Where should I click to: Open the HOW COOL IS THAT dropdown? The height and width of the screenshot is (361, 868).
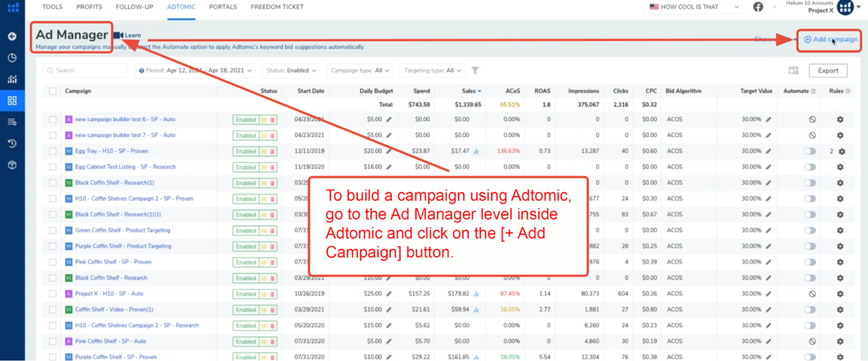(693, 7)
